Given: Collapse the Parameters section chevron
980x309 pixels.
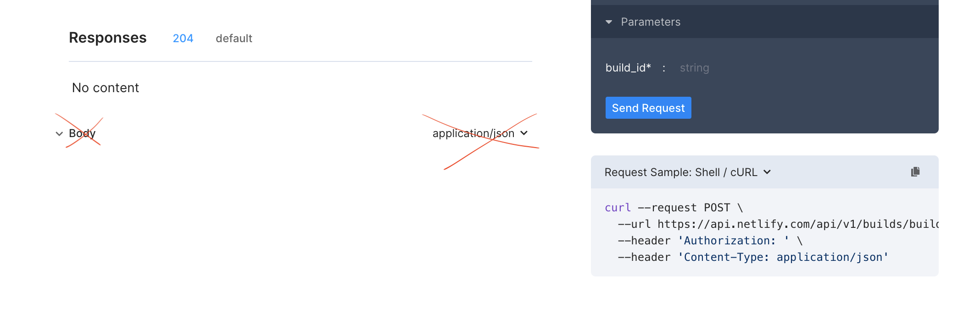Looking at the screenshot, I should [x=608, y=22].
